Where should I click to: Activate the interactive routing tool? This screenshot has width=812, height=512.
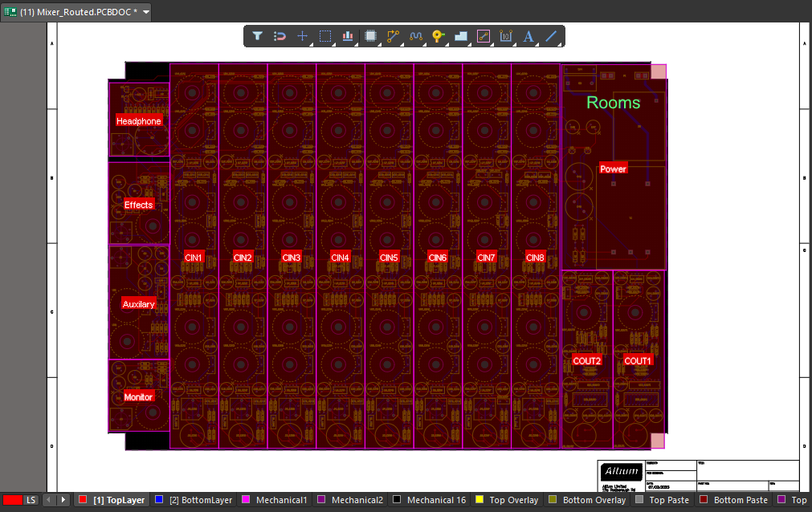point(393,36)
